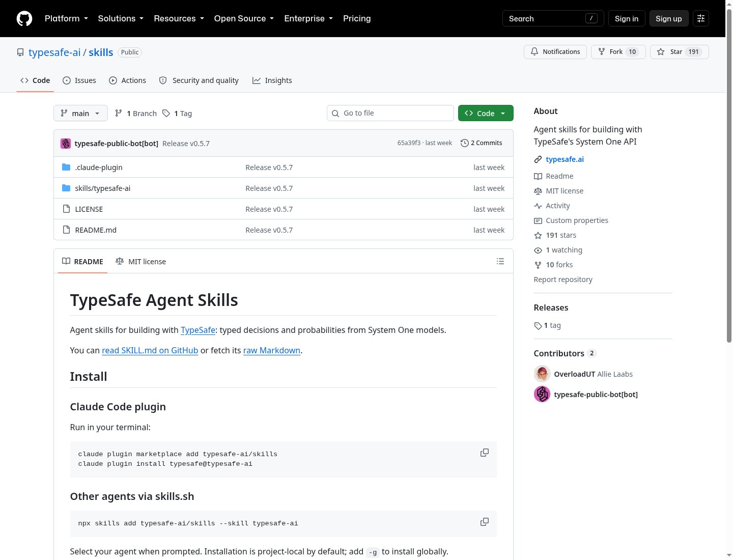
Task: Expand the green Code dropdown
Action: (486, 113)
